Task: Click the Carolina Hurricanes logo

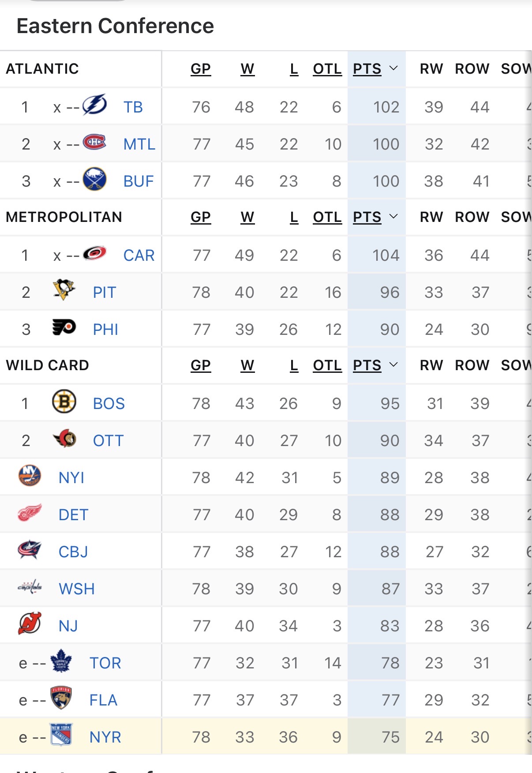Action: (94, 253)
